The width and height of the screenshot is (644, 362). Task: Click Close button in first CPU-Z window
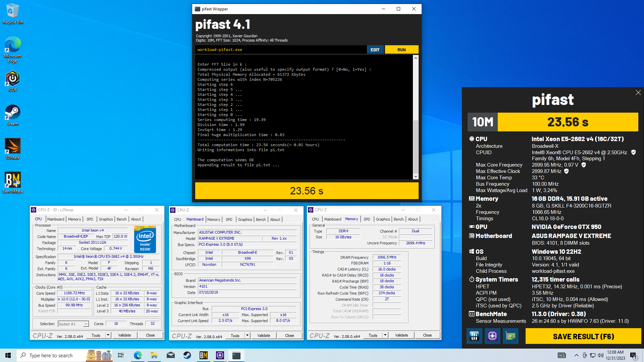150,335
